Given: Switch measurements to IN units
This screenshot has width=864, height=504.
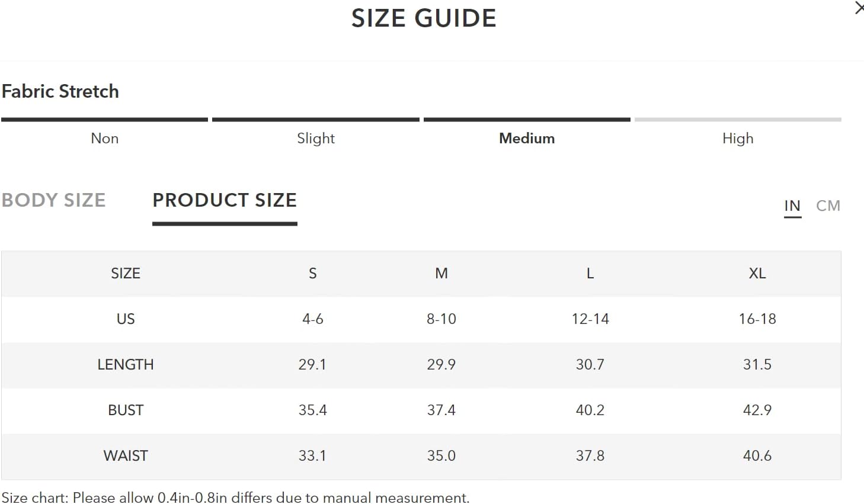Looking at the screenshot, I should click(792, 206).
